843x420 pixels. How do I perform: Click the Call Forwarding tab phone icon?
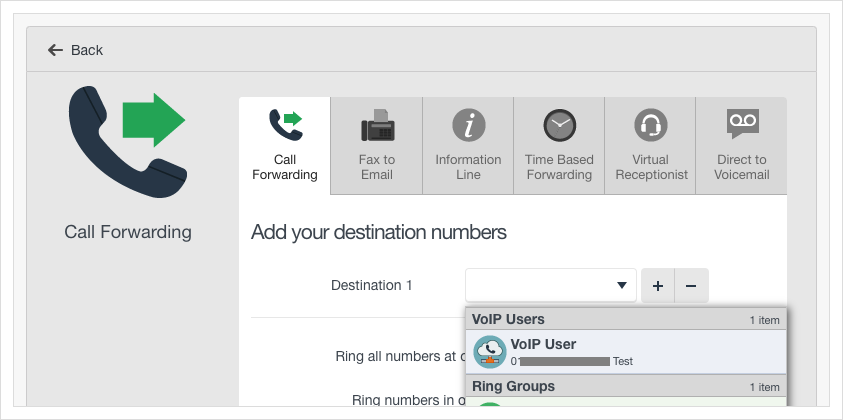pyautogui.click(x=285, y=125)
